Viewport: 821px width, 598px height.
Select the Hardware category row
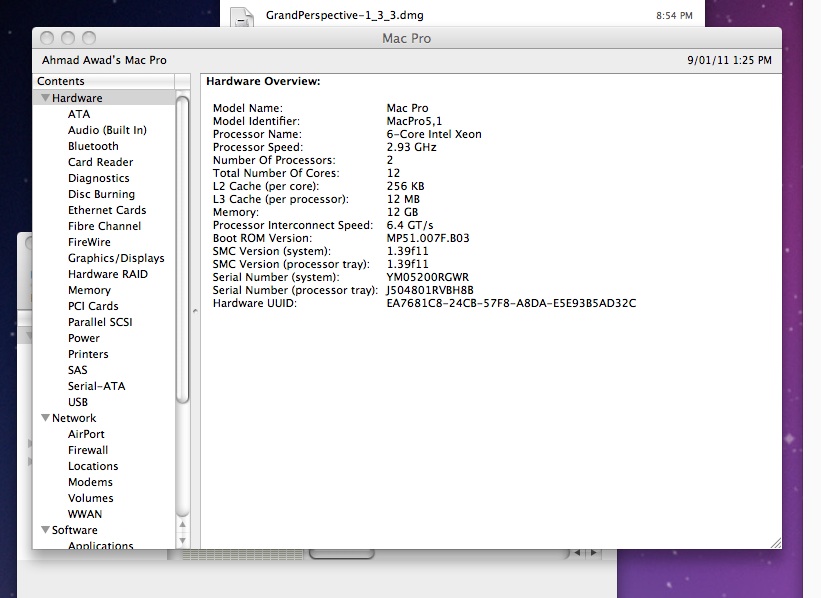pos(104,98)
